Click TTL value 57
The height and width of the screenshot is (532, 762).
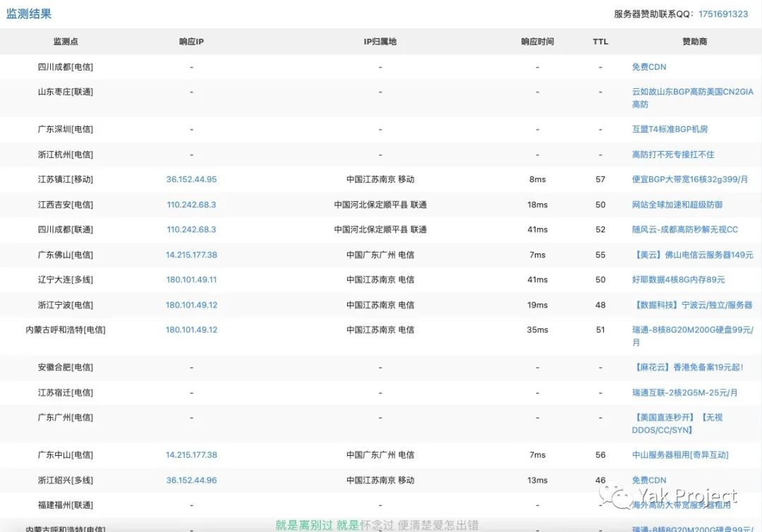click(600, 179)
